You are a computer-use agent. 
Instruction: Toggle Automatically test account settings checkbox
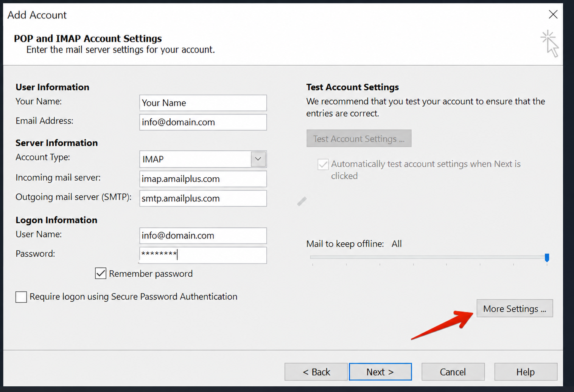tap(323, 164)
